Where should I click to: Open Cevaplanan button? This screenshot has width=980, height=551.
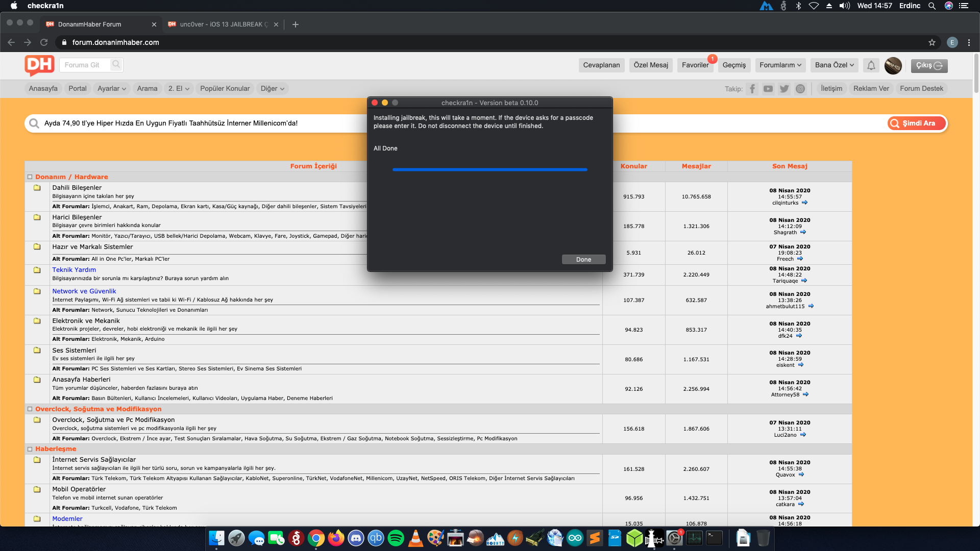[x=601, y=65]
